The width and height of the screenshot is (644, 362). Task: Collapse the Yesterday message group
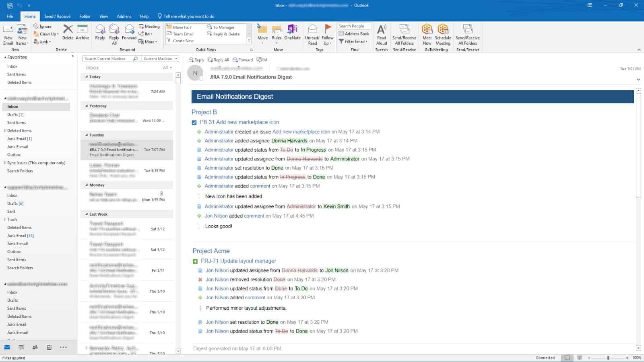tap(86, 106)
